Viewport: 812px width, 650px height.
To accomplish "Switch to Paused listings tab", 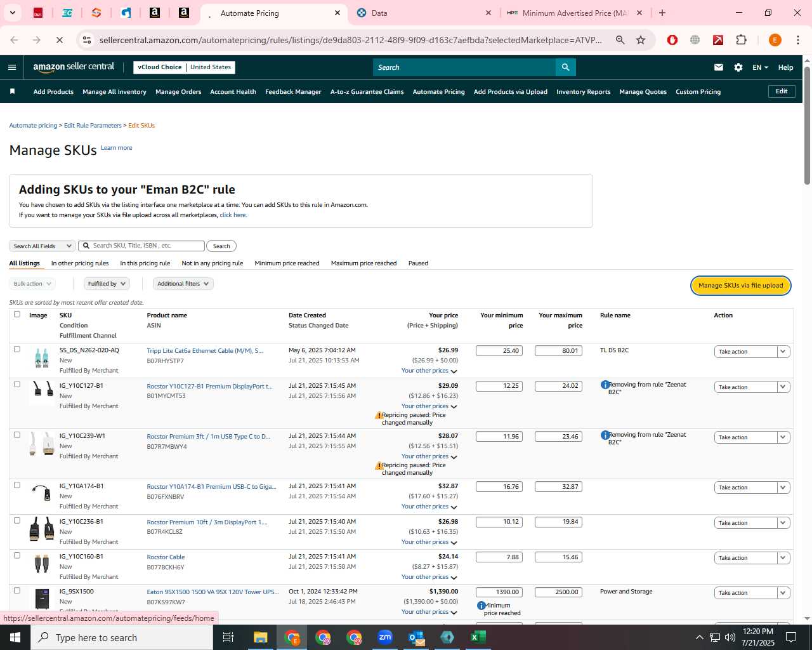I will (x=418, y=263).
